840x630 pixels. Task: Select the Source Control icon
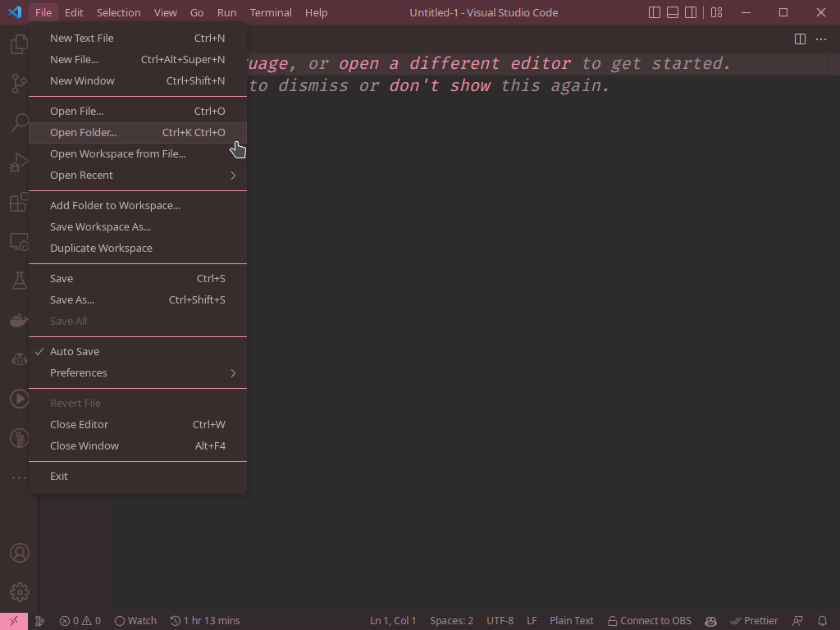19,84
